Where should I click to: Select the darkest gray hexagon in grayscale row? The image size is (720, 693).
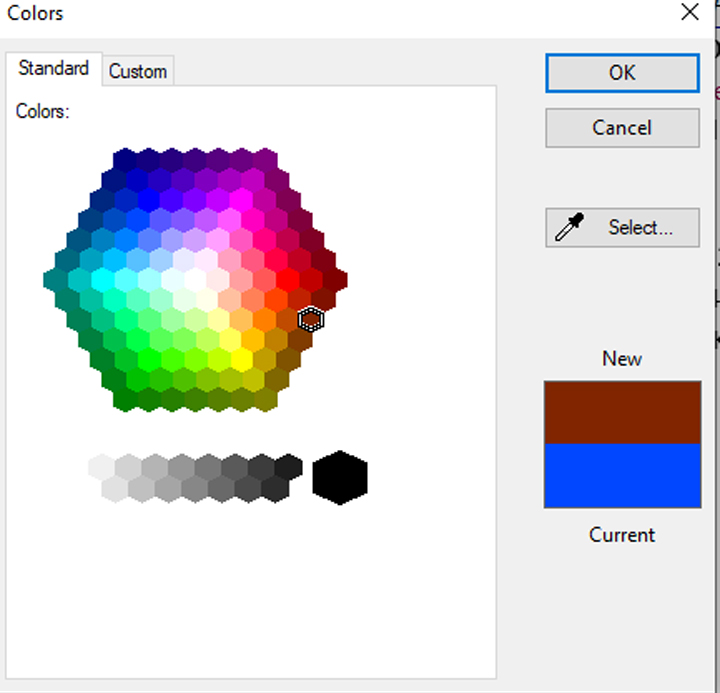[x=288, y=466]
